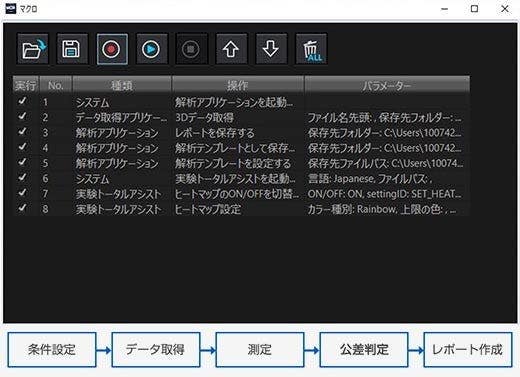The width and height of the screenshot is (520, 377).
Task: Close the マクロ window
Action: pos(505,9)
